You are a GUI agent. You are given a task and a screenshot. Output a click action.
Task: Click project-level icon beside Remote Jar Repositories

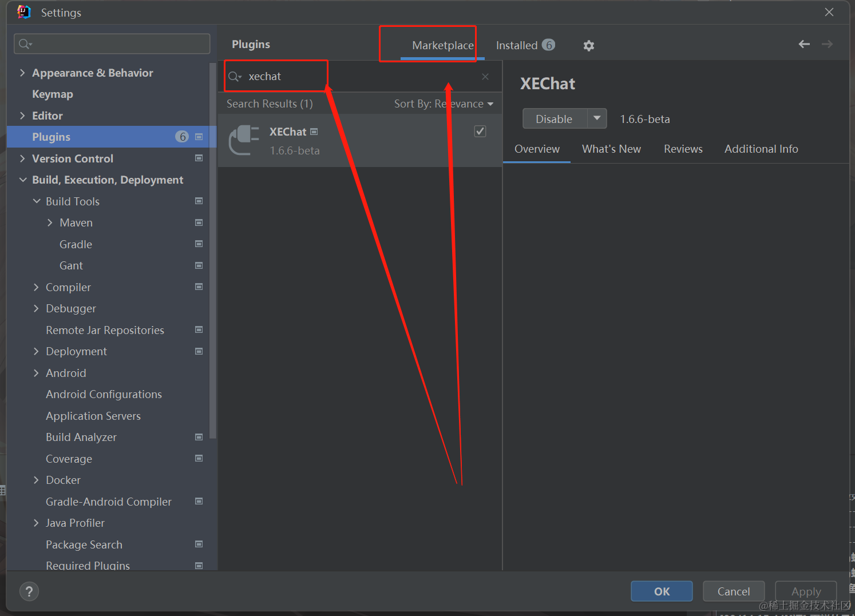point(199,329)
